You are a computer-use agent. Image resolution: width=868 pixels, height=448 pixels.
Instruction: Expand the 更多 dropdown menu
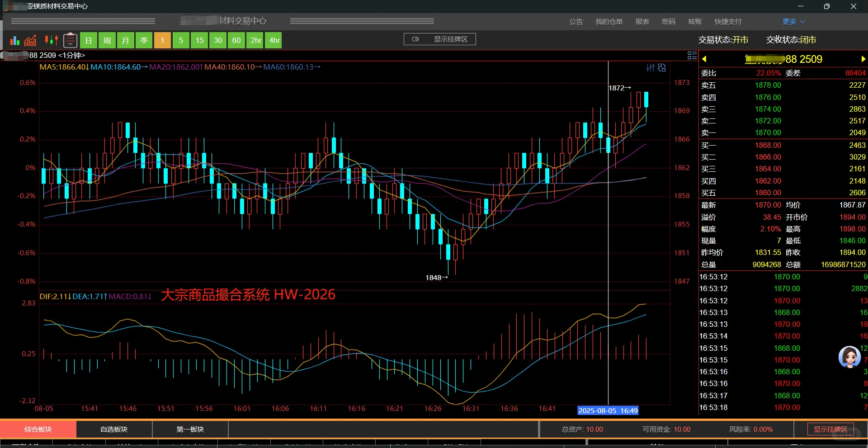794,22
